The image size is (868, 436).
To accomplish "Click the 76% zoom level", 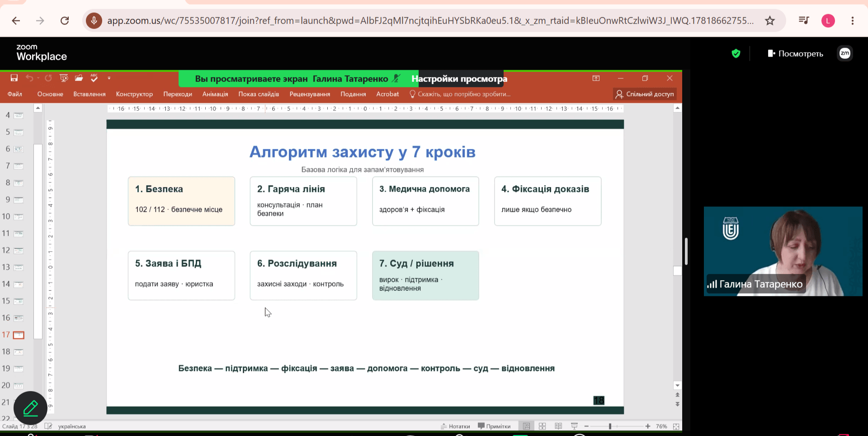I will 661,426.
